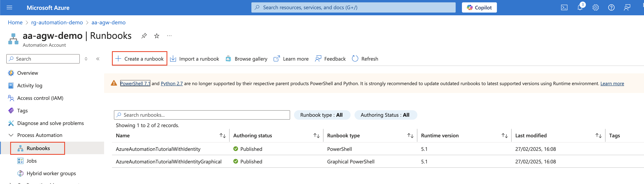The height and width of the screenshot is (184, 644).
Task: Click the Python 2.7 link in warning
Action: coord(172,83)
